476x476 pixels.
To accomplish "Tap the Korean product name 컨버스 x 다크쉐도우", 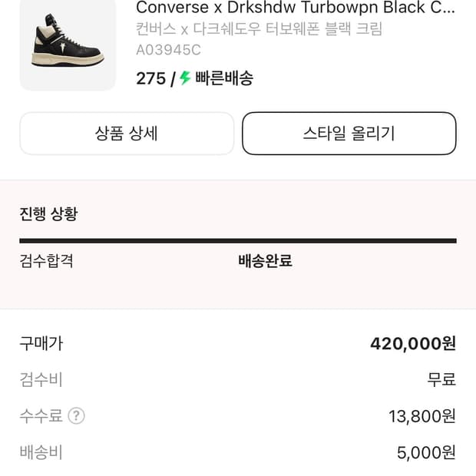I will [259, 30].
